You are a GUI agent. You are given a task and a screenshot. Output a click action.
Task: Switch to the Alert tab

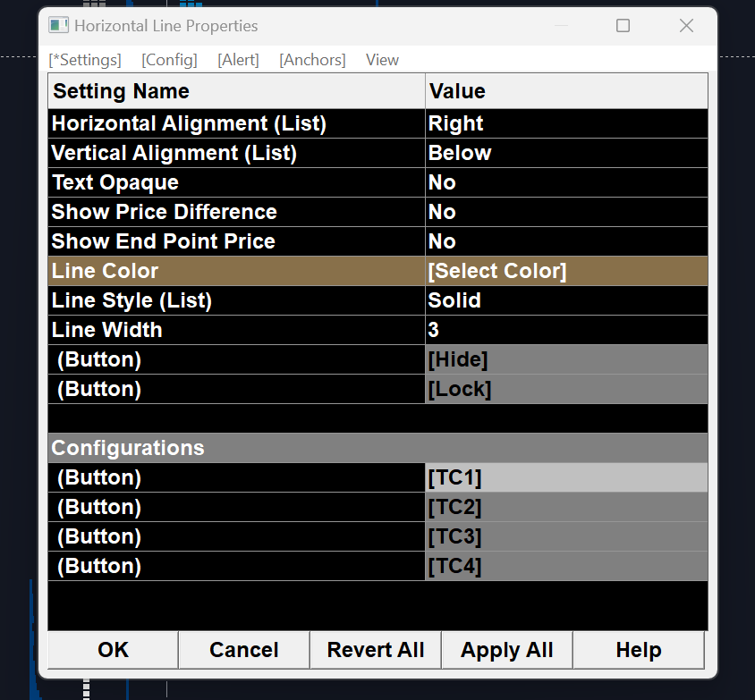click(x=238, y=60)
